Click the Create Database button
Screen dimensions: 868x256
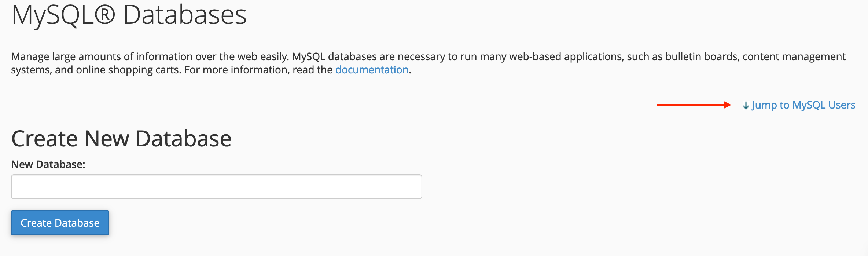click(60, 223)
